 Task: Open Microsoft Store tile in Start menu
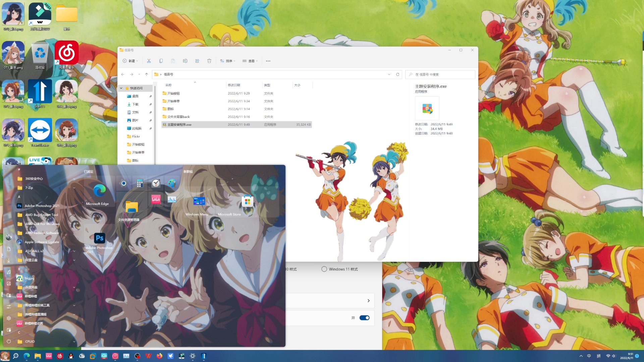pyautogui.click(x=247, y=203)
